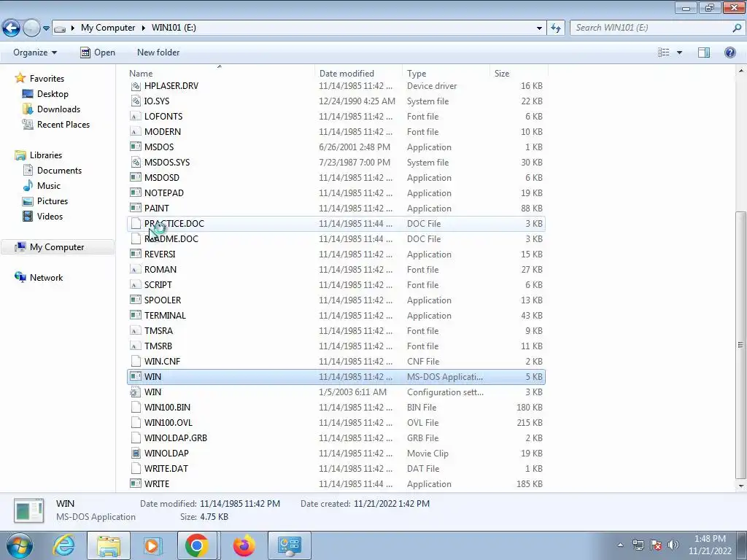Open the Windows Start orb

click(20, 545)
